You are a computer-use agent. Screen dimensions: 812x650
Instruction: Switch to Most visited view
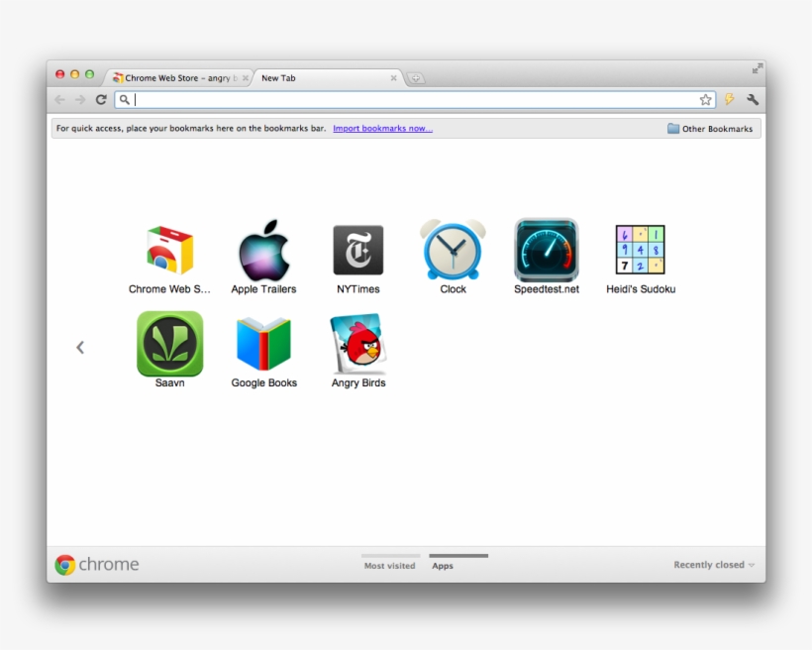389,565
